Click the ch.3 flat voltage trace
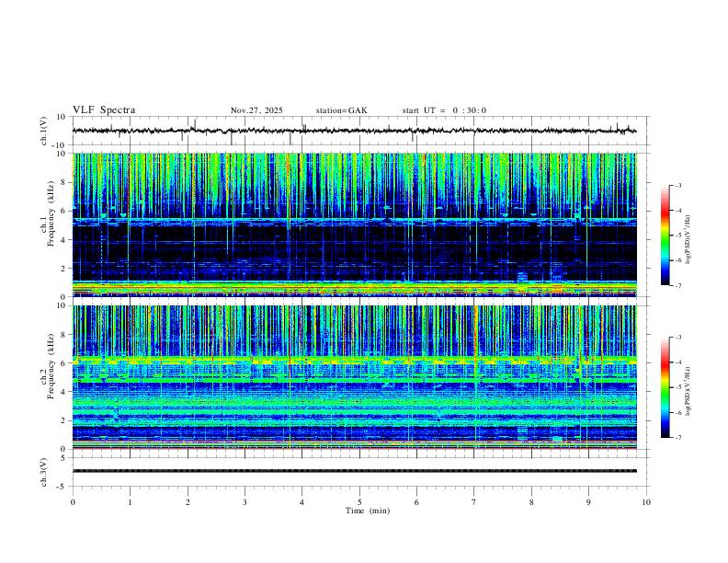Screen dimensions: 728x563 click(354, 471)
